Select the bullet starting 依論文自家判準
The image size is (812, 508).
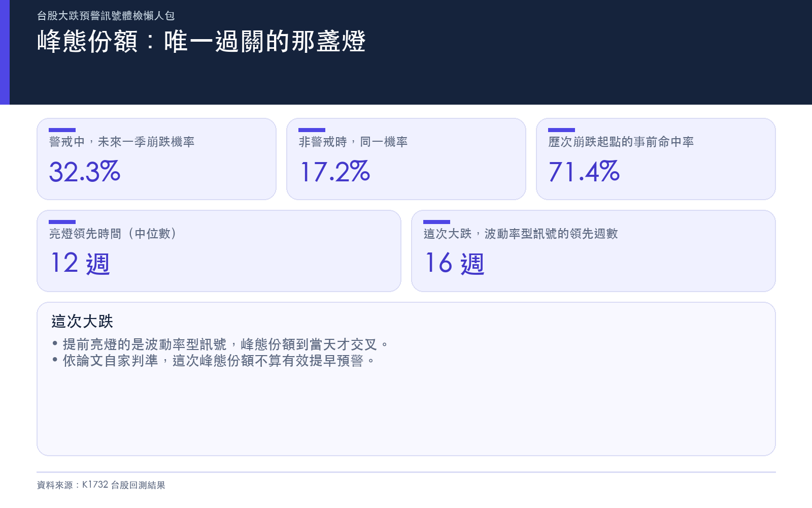click(x=213, y=361)
